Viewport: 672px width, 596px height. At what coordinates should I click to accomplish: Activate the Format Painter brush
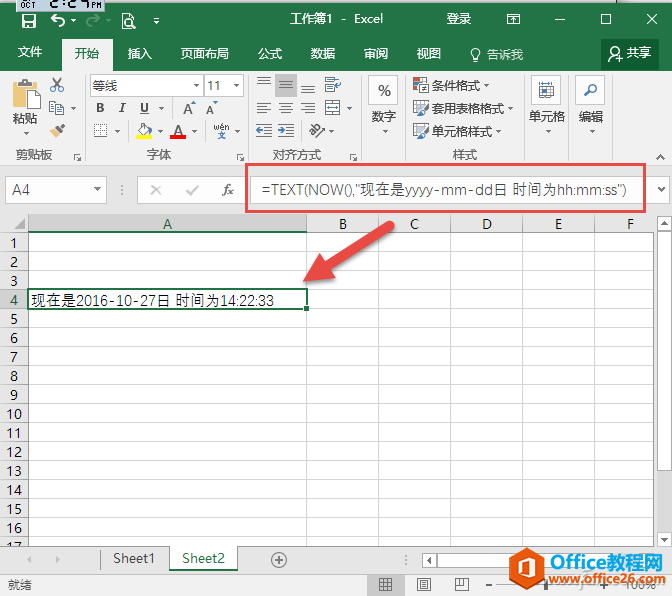pos(57,131)
